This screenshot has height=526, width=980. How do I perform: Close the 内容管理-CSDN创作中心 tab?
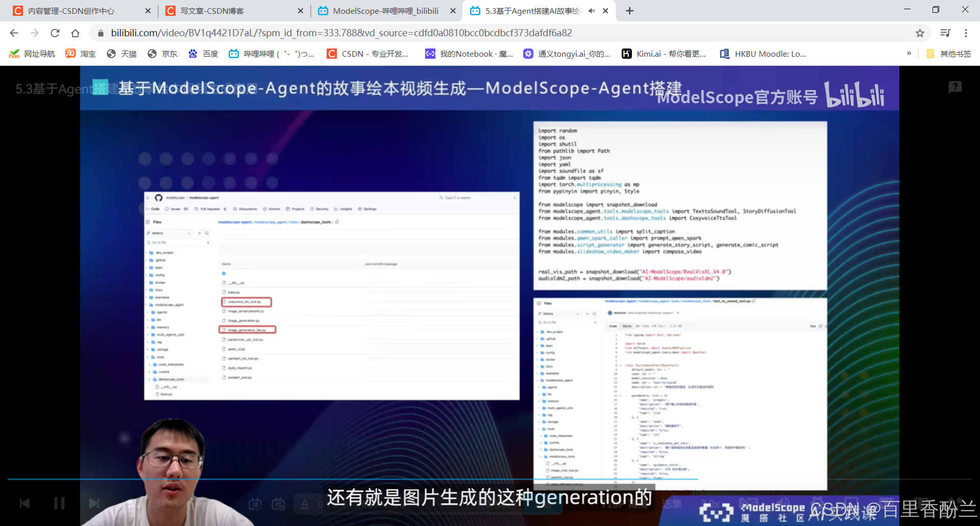(x=148, y=11)
